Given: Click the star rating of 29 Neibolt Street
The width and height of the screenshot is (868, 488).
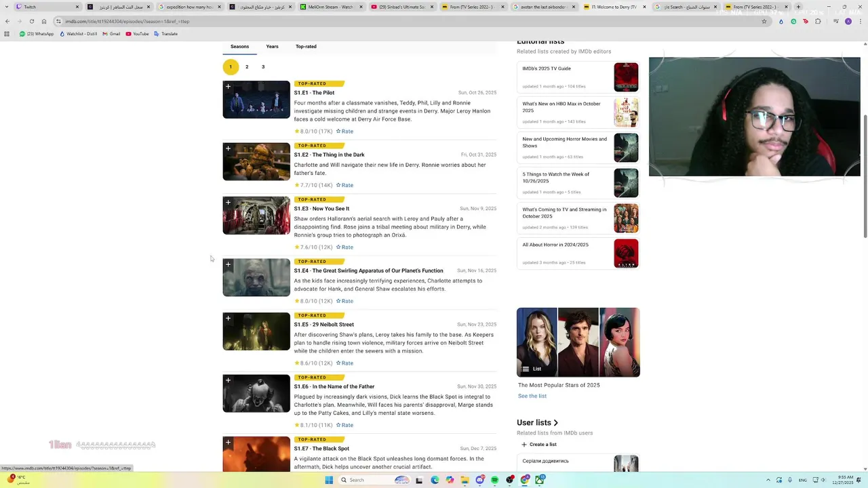Looking at the screenshot, I should [x=313, y=363].
